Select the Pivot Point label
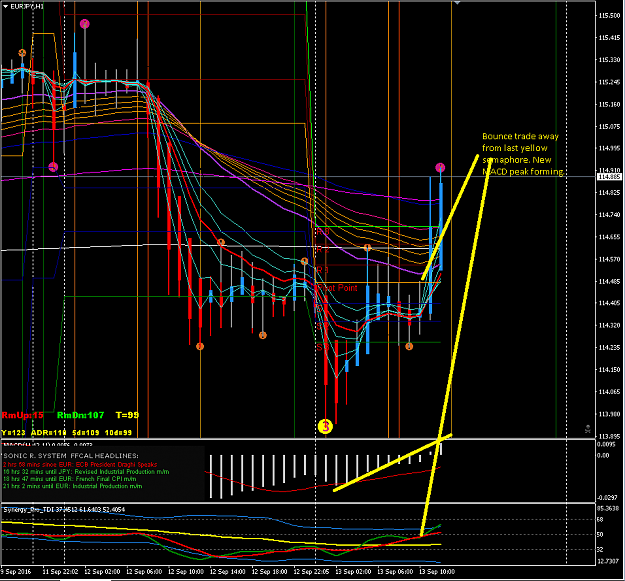 [338, 288]
